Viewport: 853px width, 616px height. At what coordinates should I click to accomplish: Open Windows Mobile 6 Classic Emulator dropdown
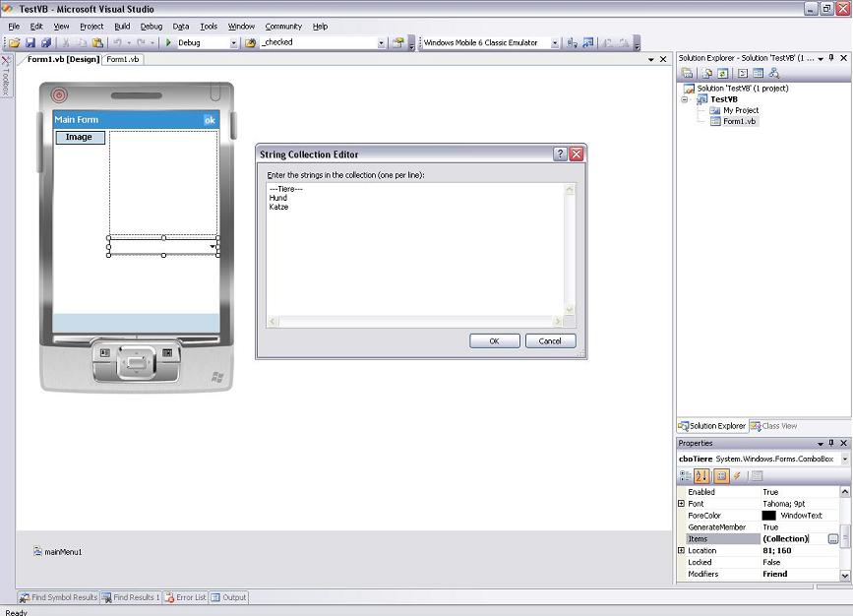(554, 43)
